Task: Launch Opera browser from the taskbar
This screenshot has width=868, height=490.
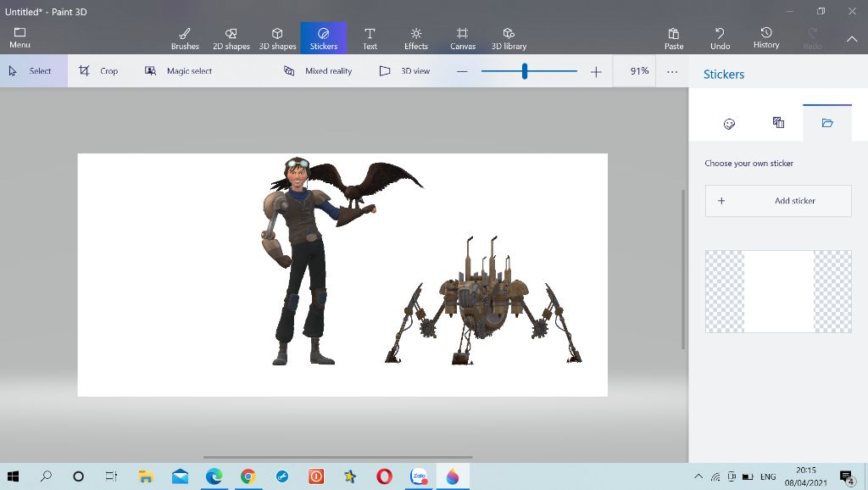Action: click(384, 476)
